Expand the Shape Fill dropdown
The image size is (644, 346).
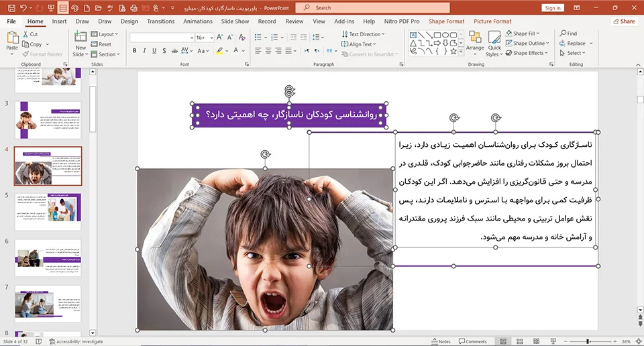pyautogui.click(x=523, y=34)
